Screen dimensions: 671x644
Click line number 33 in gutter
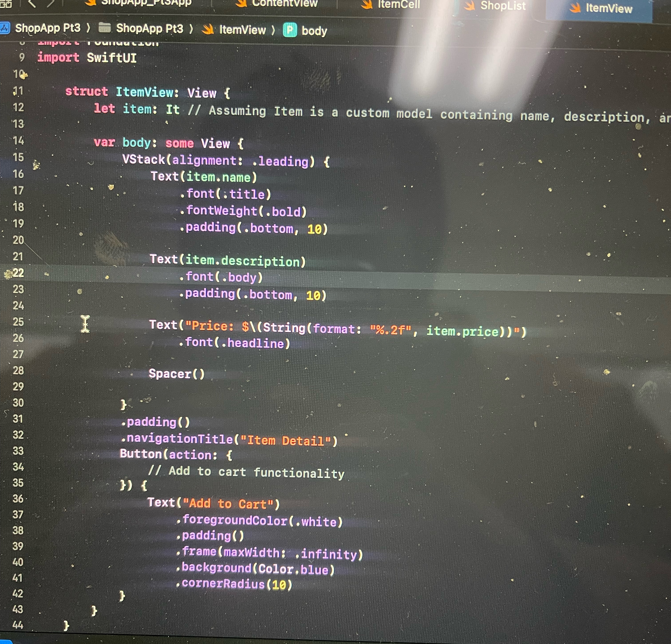click(x=18, y=451)
